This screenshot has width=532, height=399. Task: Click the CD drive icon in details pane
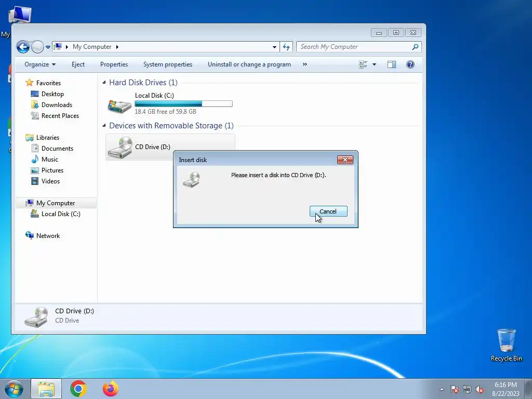point(36,317)
